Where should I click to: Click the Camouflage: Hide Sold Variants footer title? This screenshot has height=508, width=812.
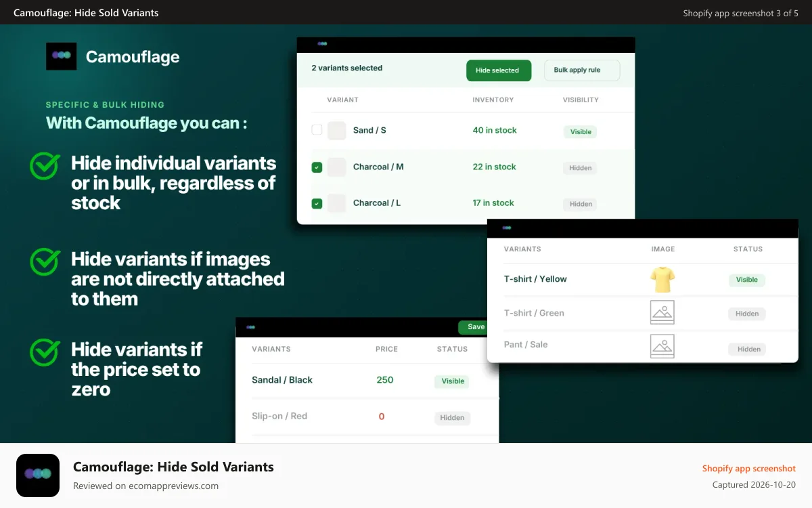(173, 467)
